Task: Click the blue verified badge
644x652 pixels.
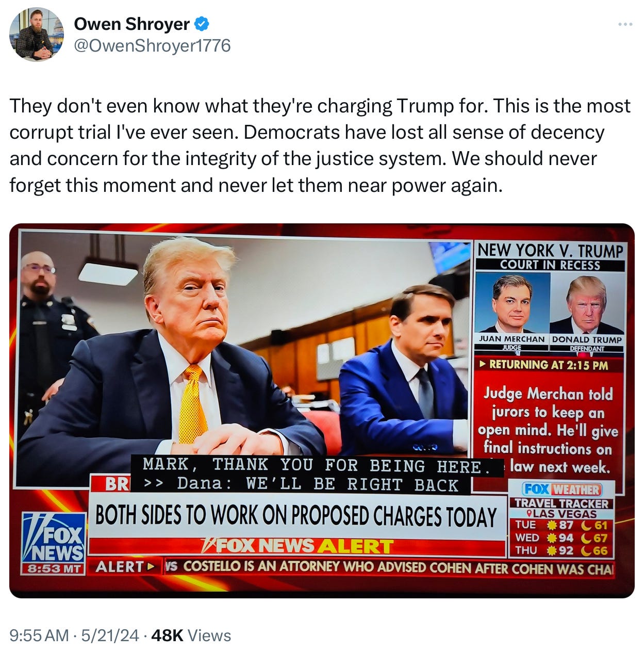Action: 201,24
